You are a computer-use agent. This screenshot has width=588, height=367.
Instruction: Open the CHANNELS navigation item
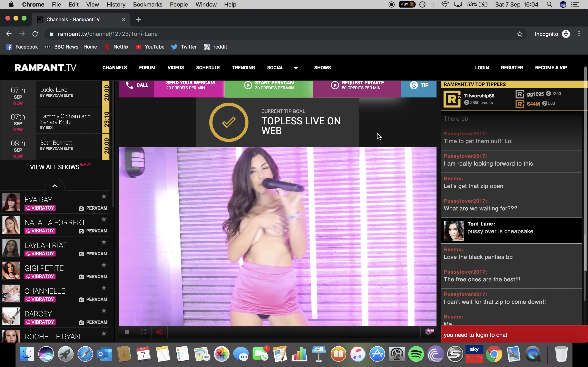tap(115, 68)
